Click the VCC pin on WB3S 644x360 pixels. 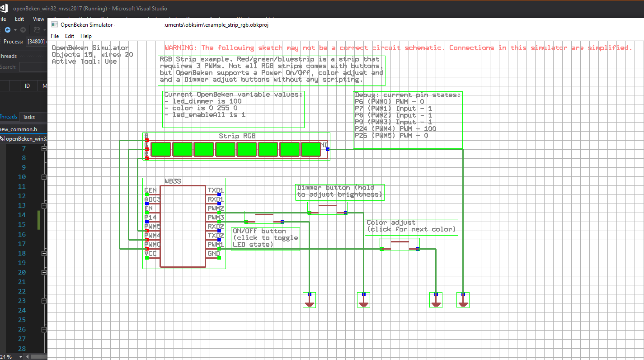click(x=147, y=257)
